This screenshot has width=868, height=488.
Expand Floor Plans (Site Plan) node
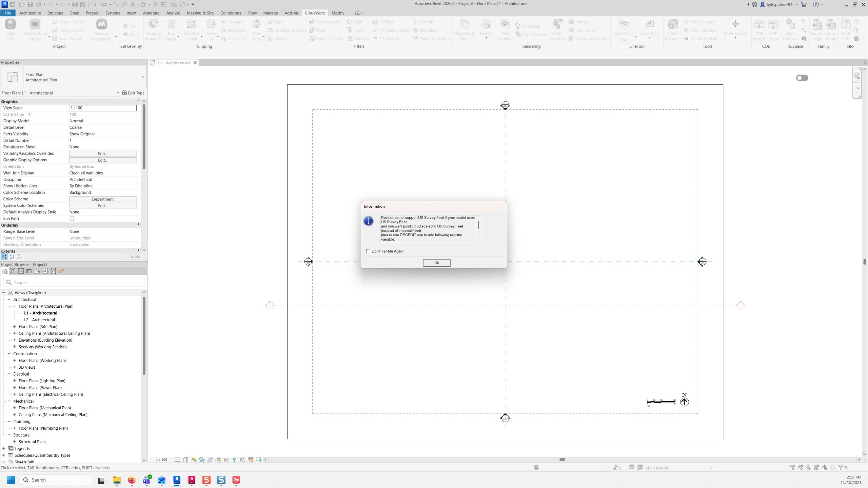pyautogui.click(x=15, y=327)
